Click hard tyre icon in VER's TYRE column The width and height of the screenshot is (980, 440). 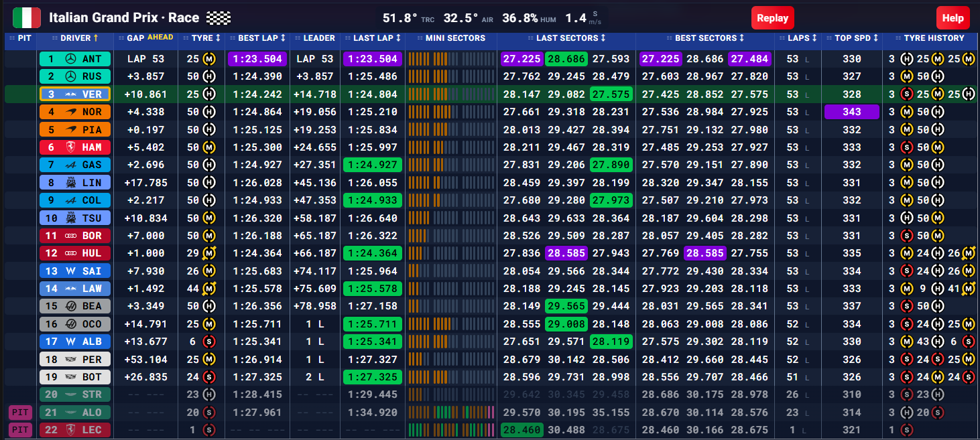210,94
